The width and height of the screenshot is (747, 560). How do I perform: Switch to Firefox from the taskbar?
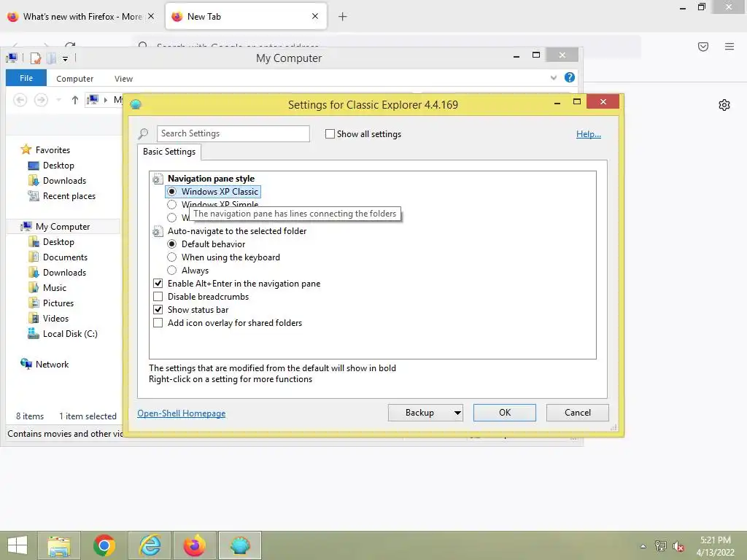[x=194, y=545]
